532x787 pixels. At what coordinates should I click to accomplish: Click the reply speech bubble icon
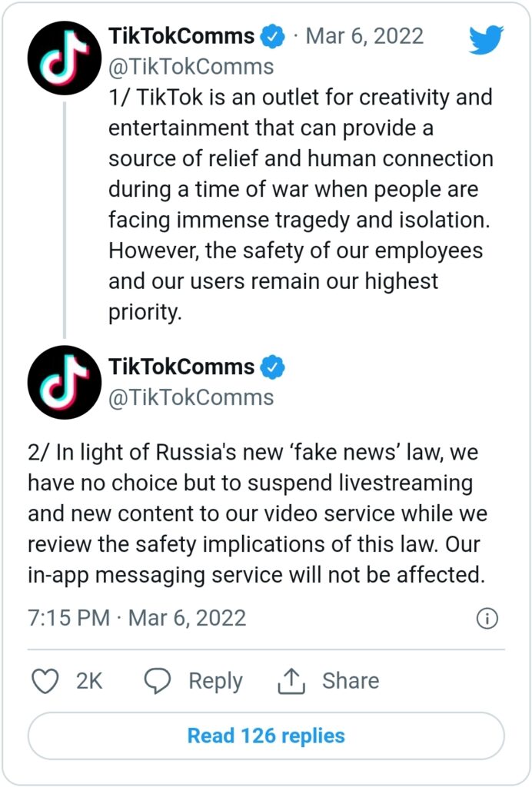point(158,681)
